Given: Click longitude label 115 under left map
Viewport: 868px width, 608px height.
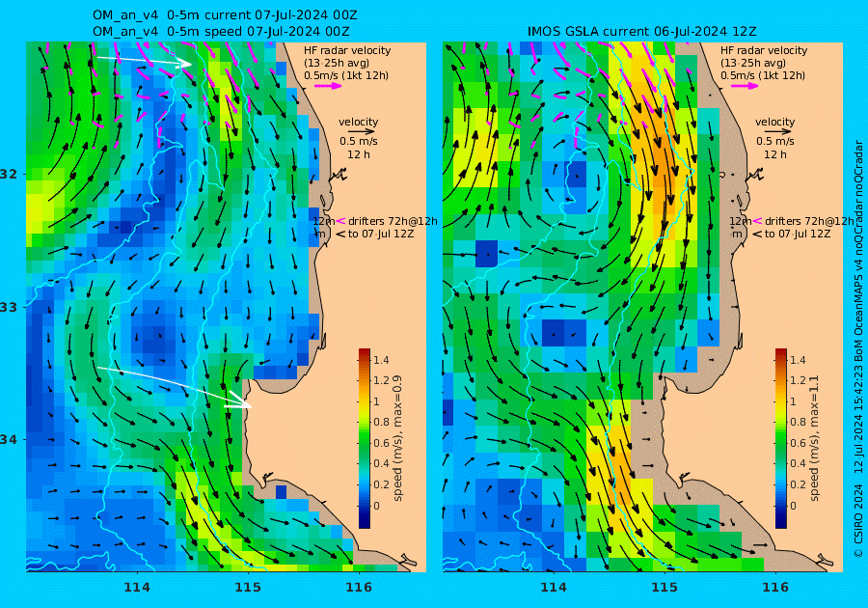Looking at the screenshot, I should point(248,588).
